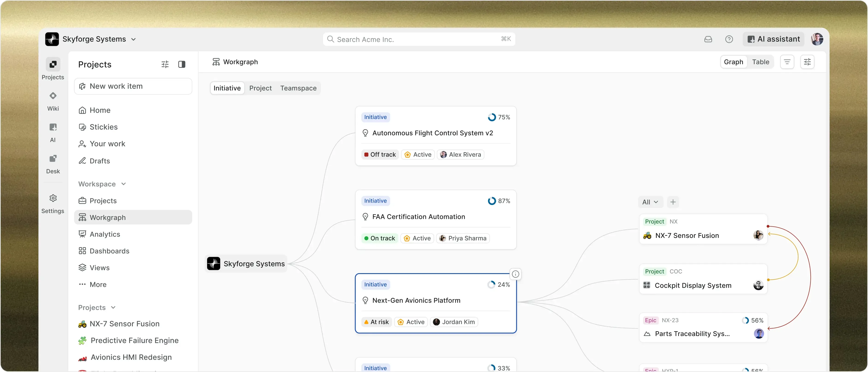Screen dimensions: 868x372
Task: Click the Skyforge Systems root node
Action: (246, 264)
